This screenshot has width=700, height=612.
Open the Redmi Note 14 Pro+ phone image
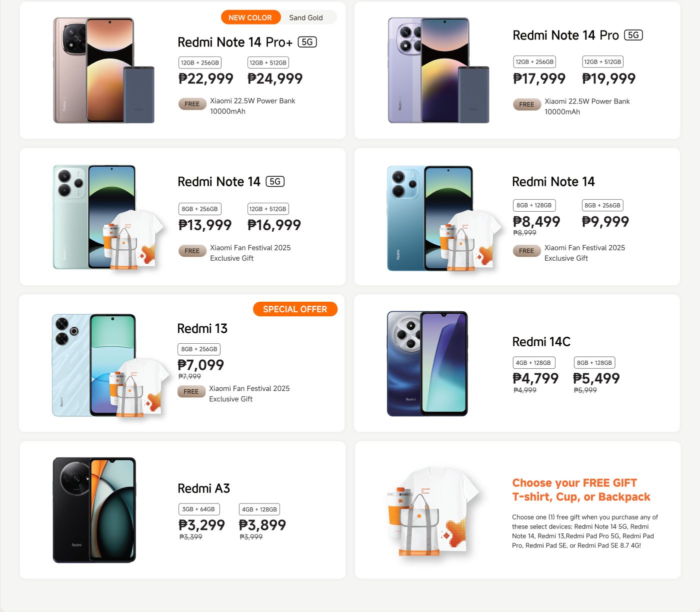tap(104, 70)
